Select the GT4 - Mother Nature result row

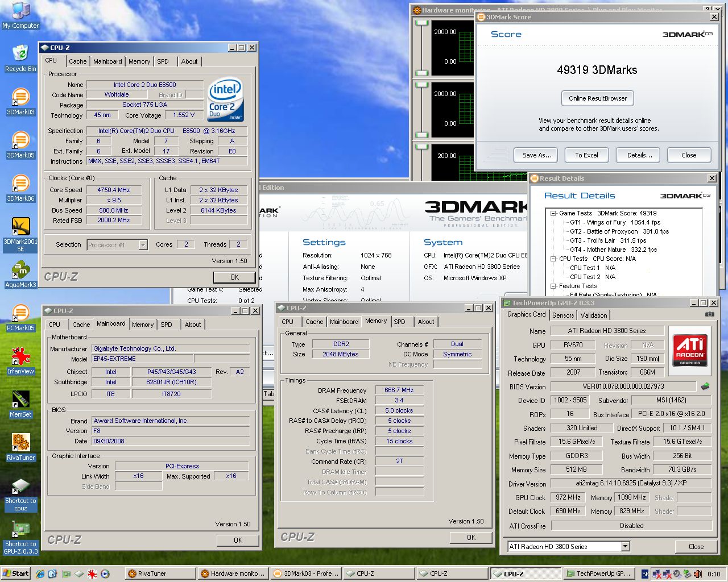[x=614, y=250]
